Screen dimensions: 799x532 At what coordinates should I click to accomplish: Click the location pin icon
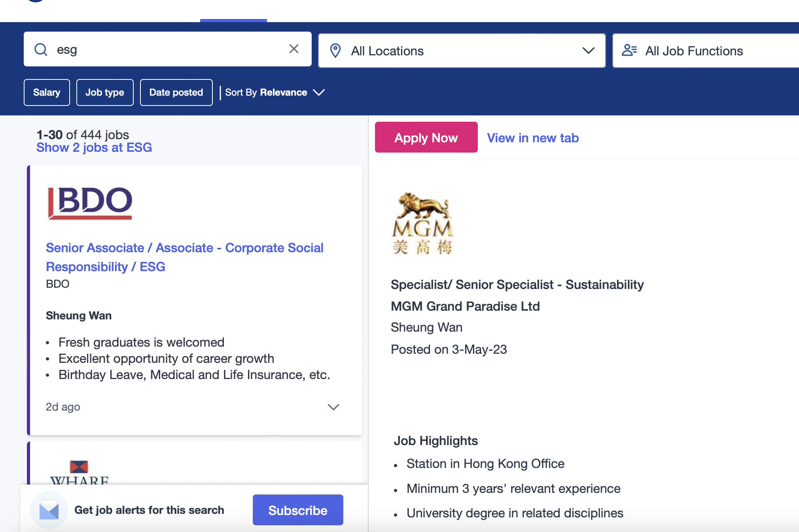pos(335,51)
